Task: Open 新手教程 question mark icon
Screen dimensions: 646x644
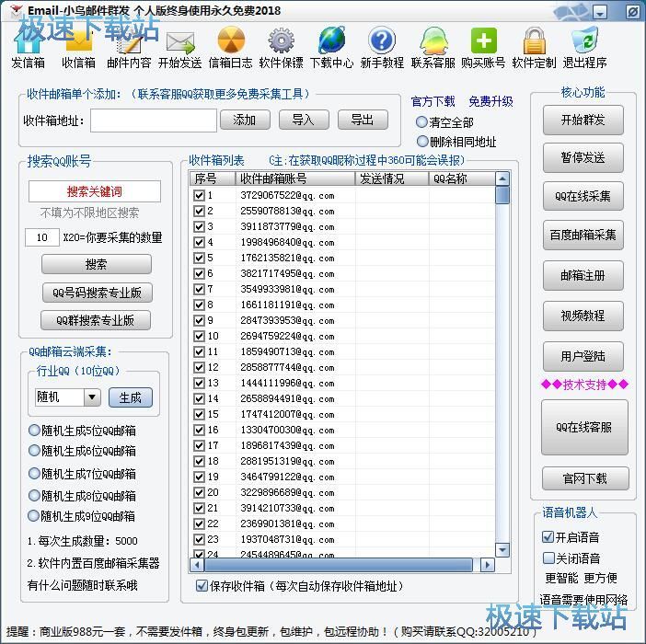Action: pos(382,48)
